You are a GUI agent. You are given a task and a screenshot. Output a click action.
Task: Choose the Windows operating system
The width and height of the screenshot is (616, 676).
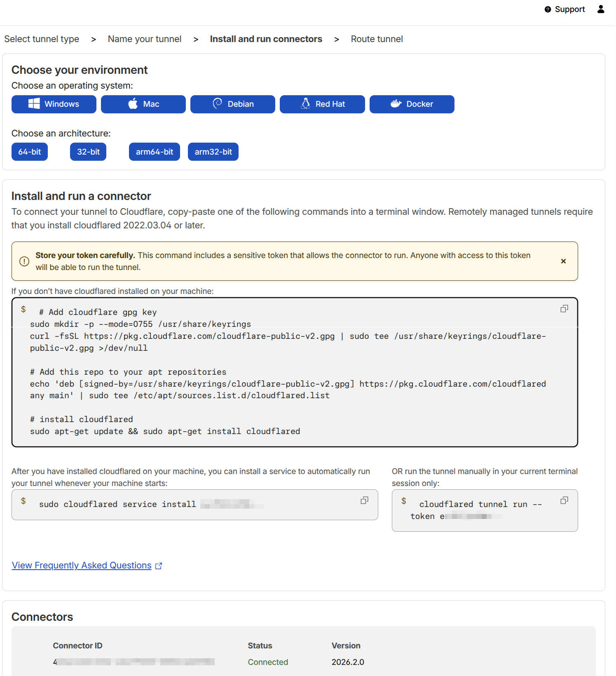tap(54, 104)
